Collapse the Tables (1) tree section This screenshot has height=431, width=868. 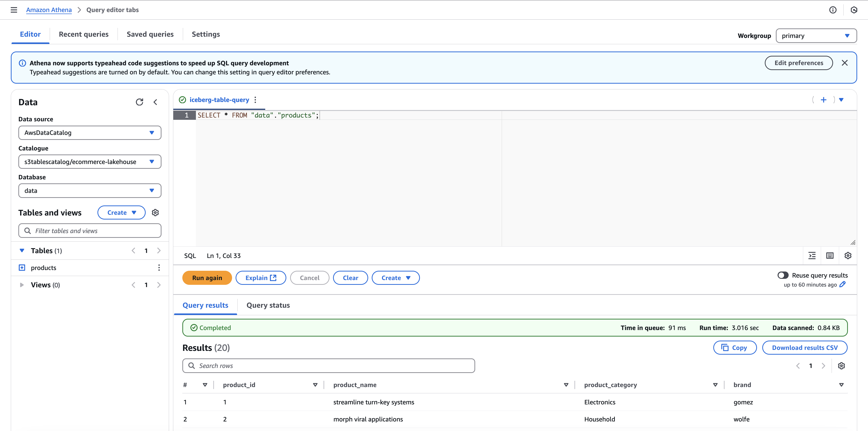pos(22,250)
